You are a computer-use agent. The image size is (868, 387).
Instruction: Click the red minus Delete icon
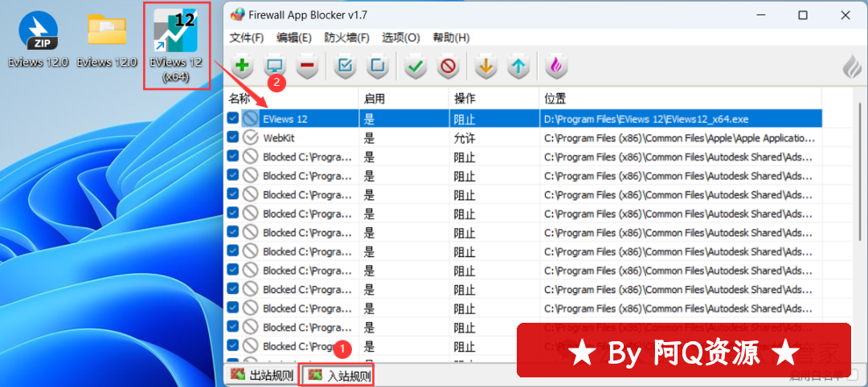coord(308,67)
